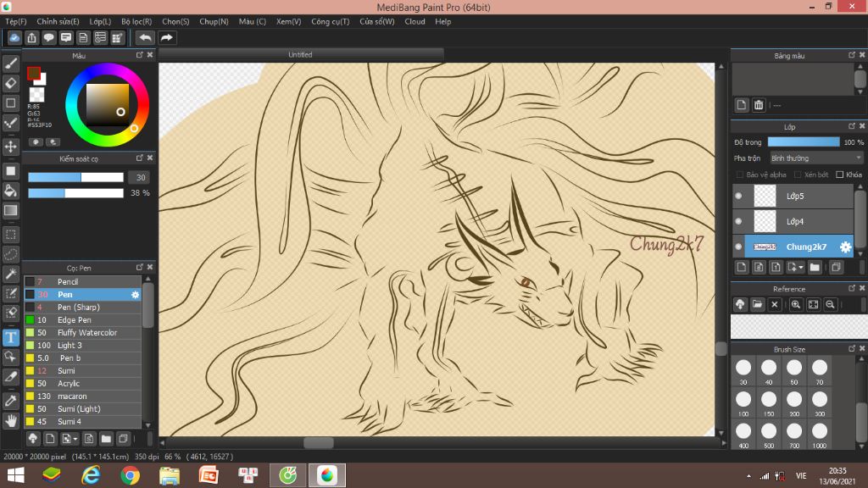
Task: Click the canvas horizontal scrollbar thumb
Action: coord(319,442)
